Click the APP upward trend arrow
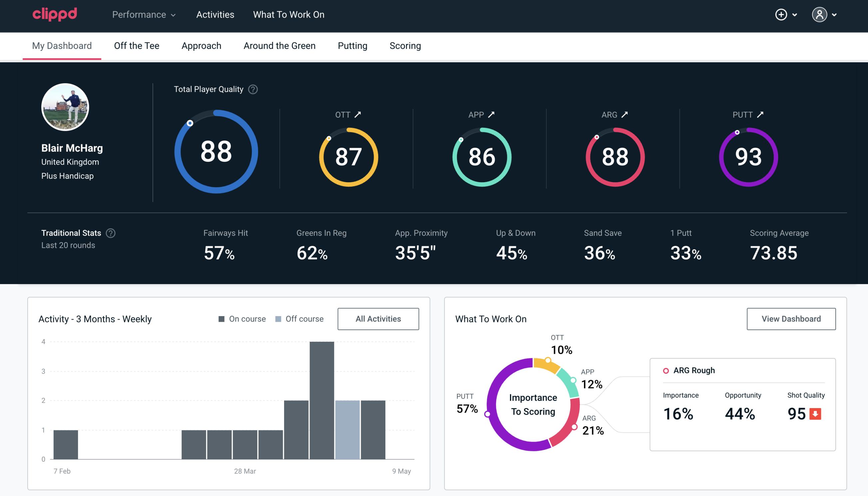 click(x=492, y=115)
